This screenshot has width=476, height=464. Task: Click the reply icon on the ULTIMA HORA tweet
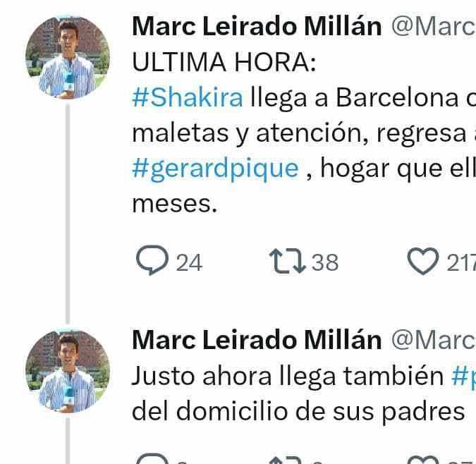click(x=150, y=262)
